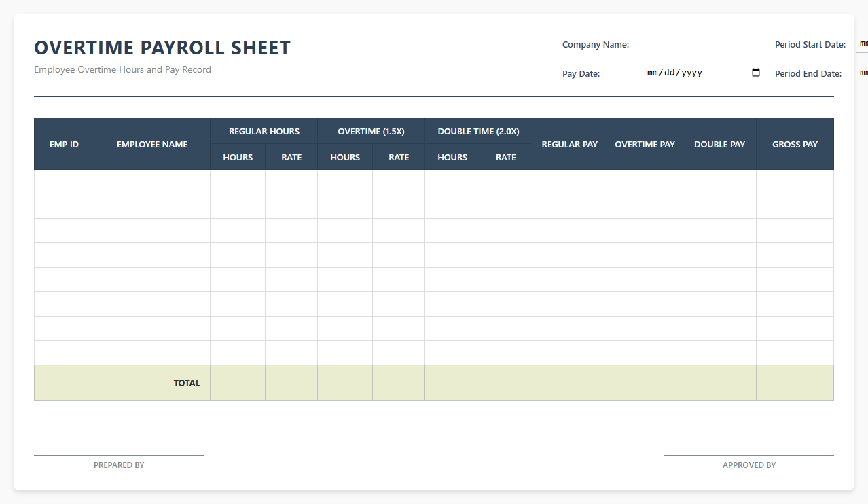Click the OVERTIME PAY column header
Viewport: 868px width, 504px height.
(645, 144)
